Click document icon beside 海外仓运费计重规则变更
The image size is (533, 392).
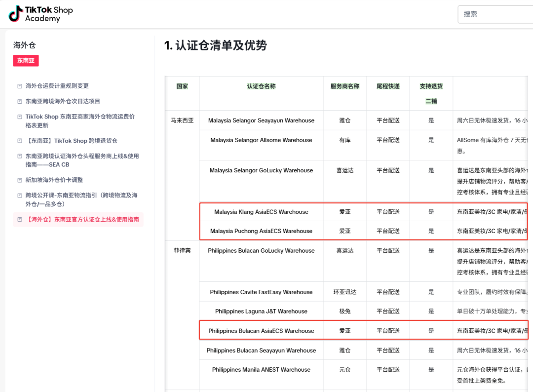(x=20, y=86)
